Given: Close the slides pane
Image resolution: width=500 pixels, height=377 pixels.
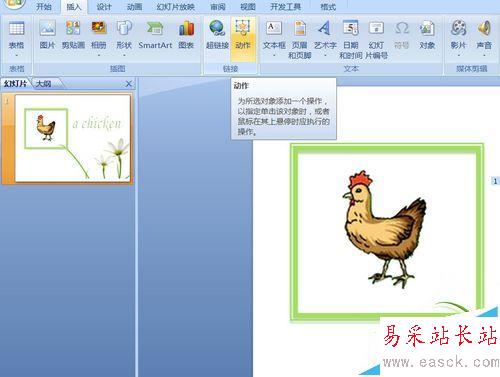Looking at the screenshot, I should click(x=129, y=84).
